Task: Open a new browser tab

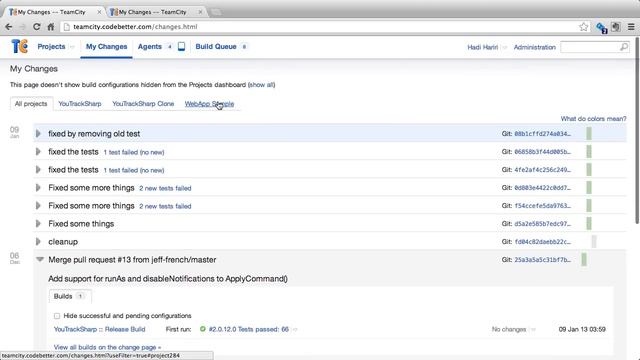Action: click(216, 12)
